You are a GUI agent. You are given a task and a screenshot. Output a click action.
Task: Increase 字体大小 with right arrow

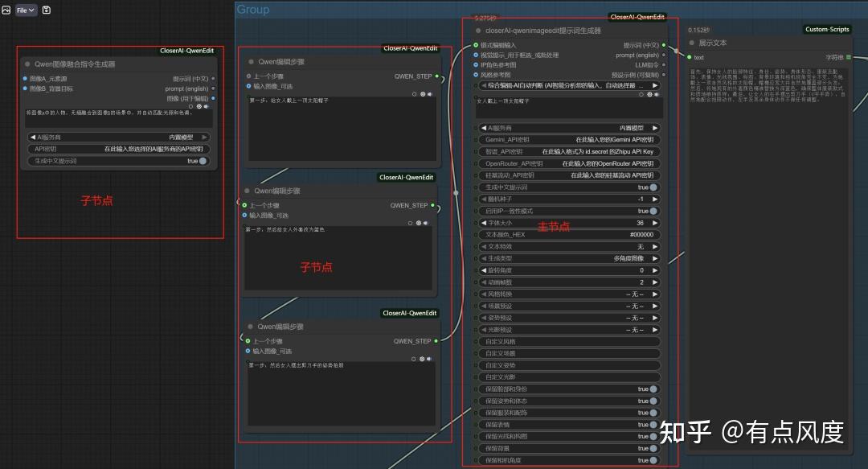point(655,223)
